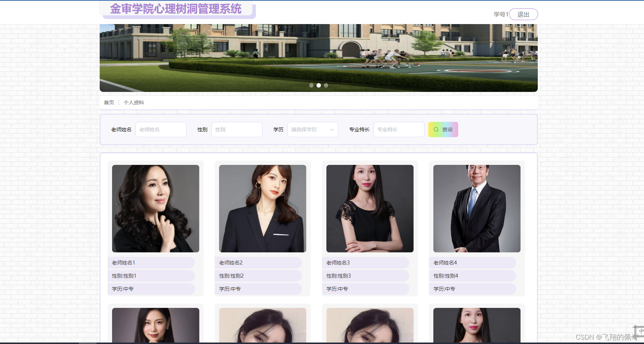Viewport: 644px width, 344px height.
Task: Click the 查询 search button
Action: 443,130
